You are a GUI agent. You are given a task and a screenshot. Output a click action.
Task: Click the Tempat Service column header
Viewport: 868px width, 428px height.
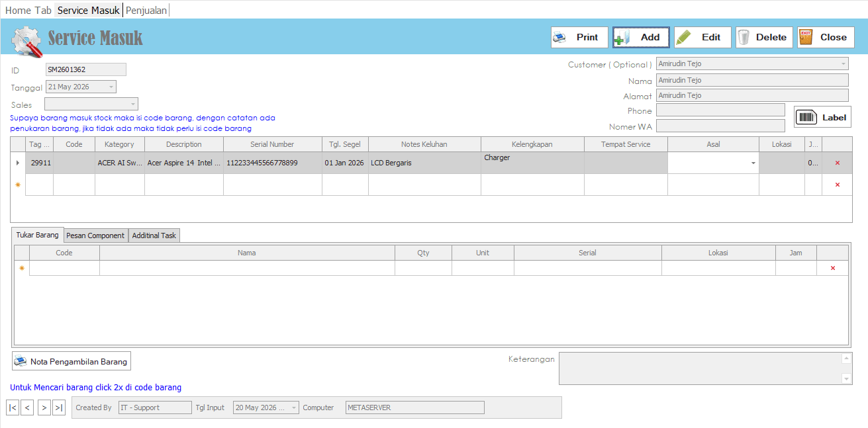pos(626,144)
